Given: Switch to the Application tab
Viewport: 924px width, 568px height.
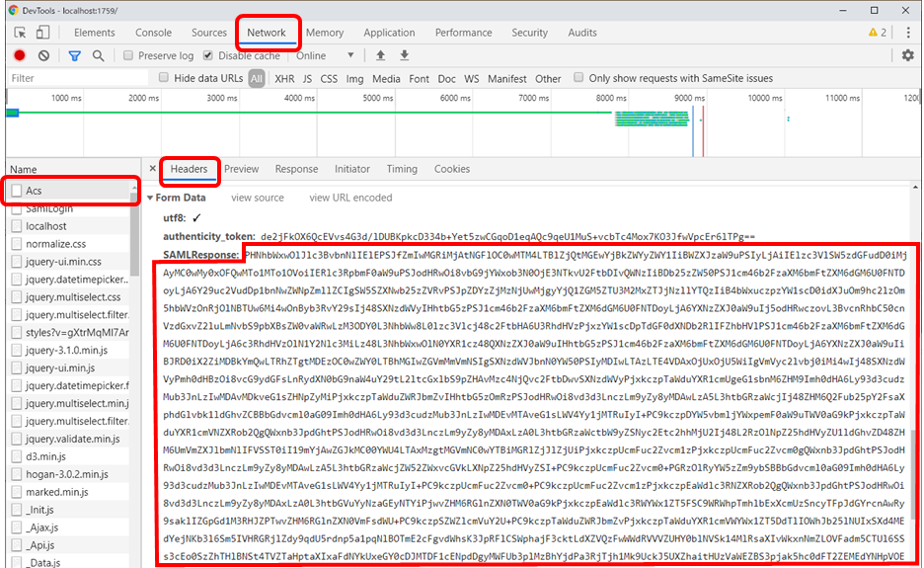Looking at the screenshot, I should coord(389,33).
